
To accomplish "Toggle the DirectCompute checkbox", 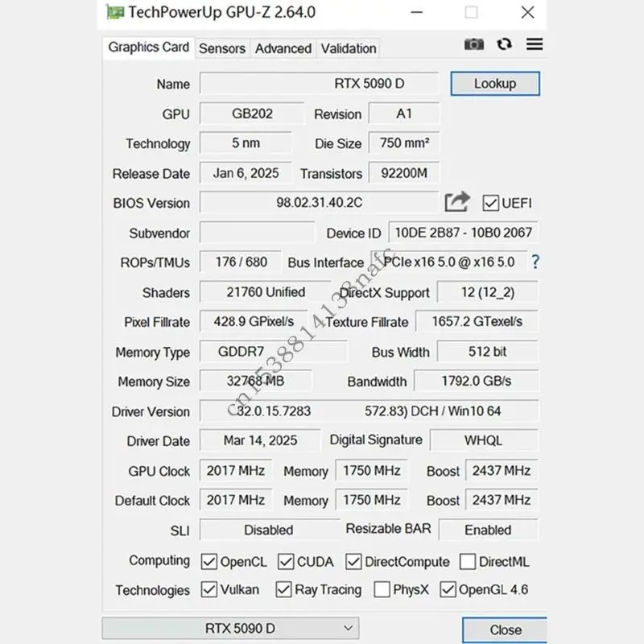I will (353, 561).
